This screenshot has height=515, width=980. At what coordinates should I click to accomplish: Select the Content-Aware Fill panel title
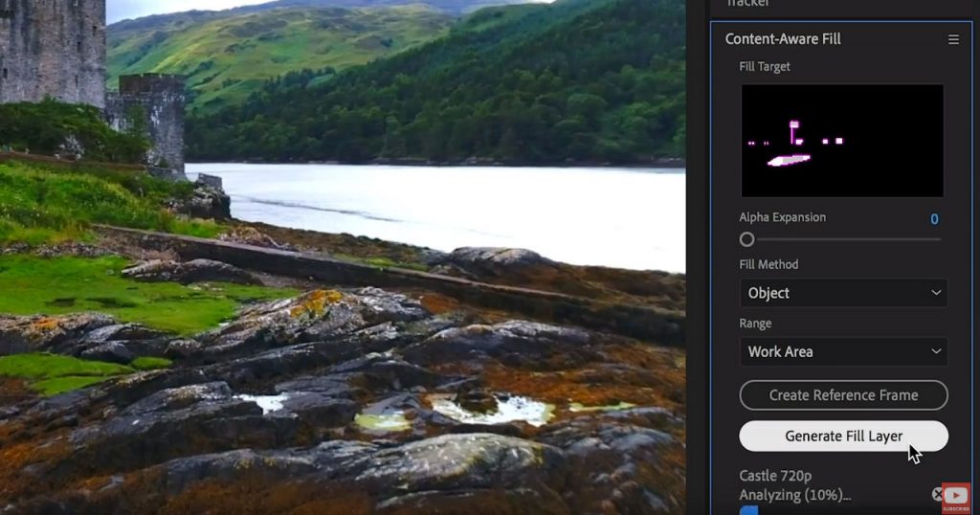click(x=783, y=38)
